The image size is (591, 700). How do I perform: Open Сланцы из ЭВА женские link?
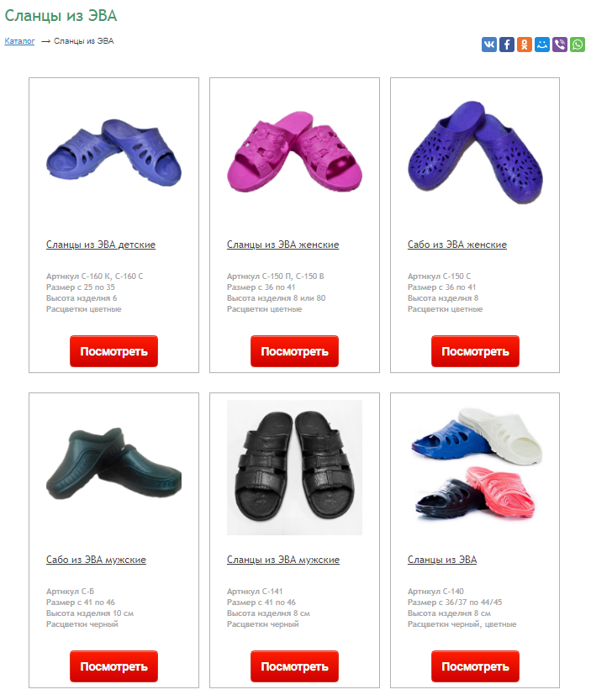[x=282, y=245]
